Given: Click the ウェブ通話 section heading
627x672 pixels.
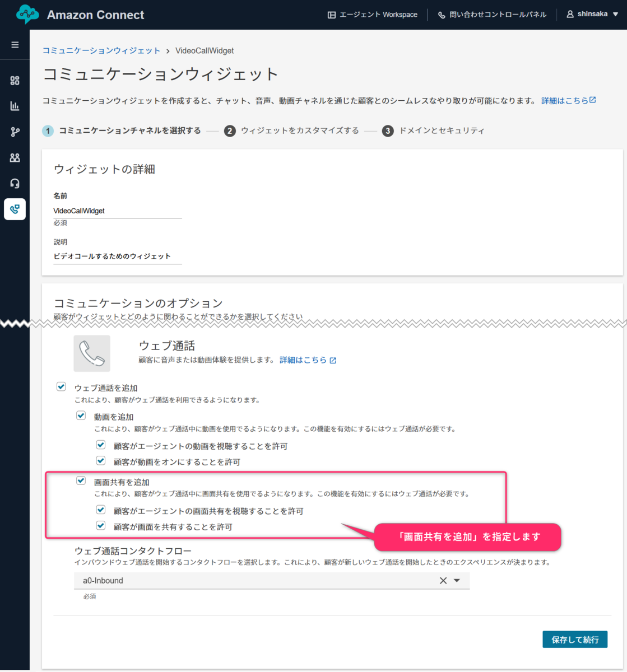Looking at the screenshot, I should click(x=167, y=346).
